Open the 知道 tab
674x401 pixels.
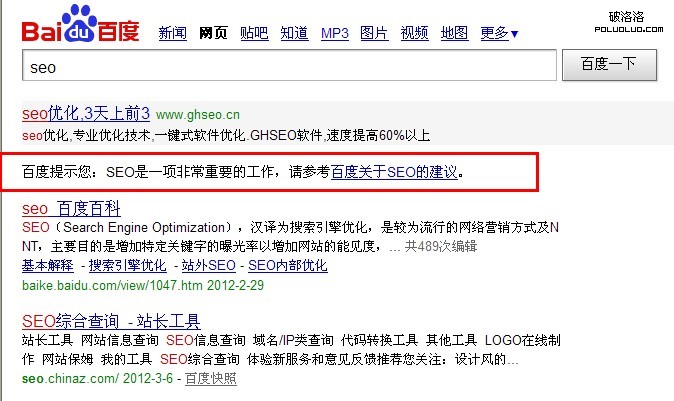[x=294, y=33]
